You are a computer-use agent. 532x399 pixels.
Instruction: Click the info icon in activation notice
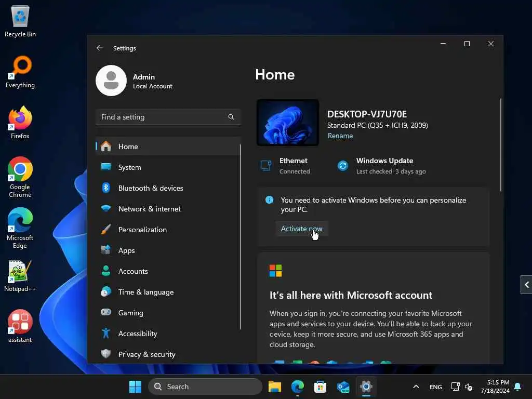270,200
